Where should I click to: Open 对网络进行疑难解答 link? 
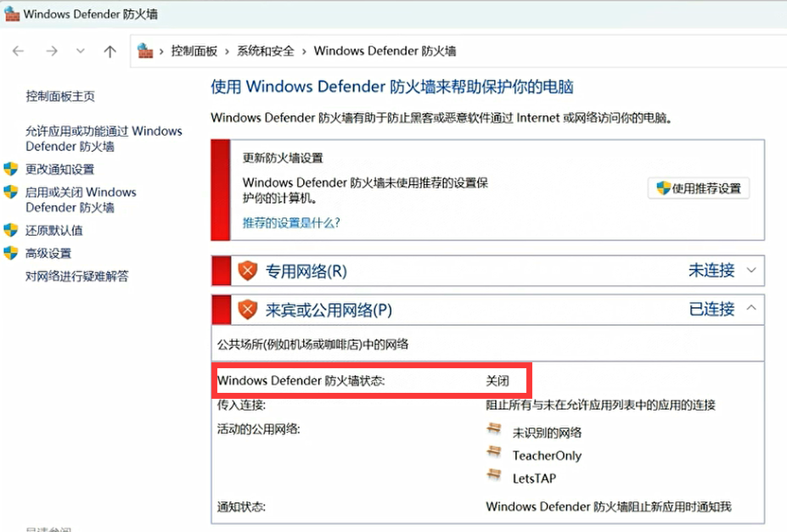pos(76,276)
